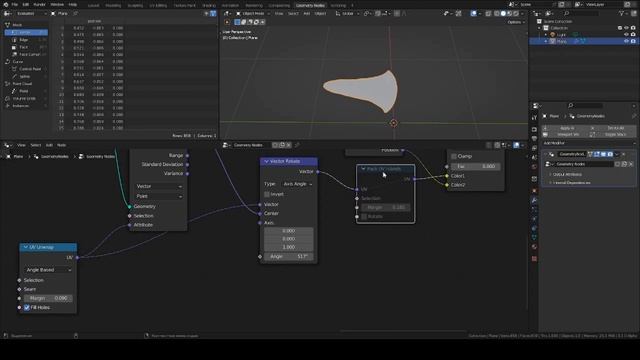
Task: Open the Object Mode dropdown
Action: pyautogui.click(x=253, y=13)
